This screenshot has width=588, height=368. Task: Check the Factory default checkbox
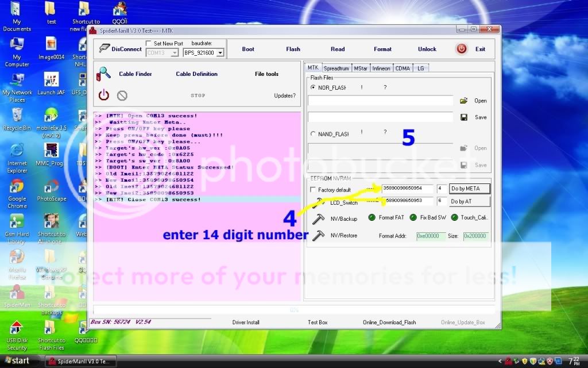pyautogui.click(x=313, y=190)
